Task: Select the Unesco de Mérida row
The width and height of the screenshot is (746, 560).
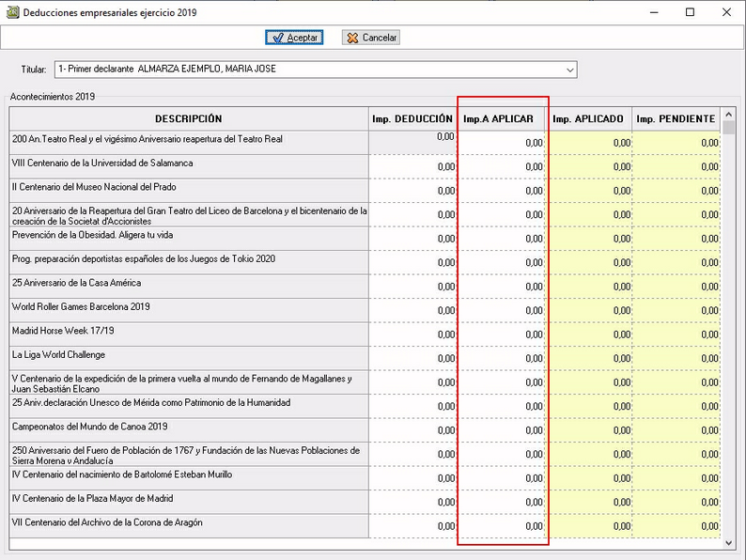Action: click(189, 406)
